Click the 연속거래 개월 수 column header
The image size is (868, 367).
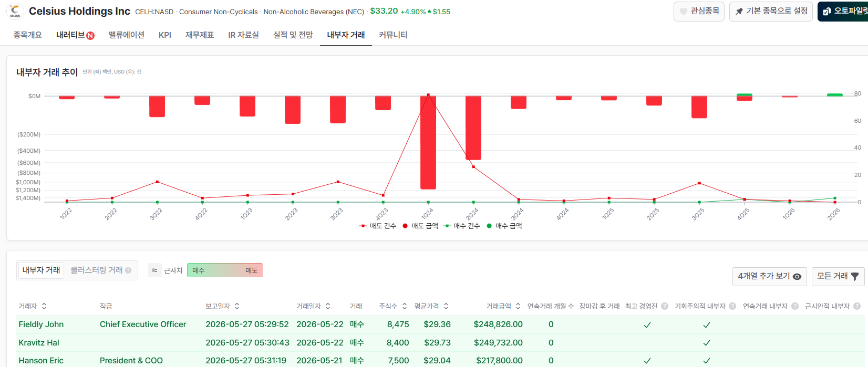(551, 306)
